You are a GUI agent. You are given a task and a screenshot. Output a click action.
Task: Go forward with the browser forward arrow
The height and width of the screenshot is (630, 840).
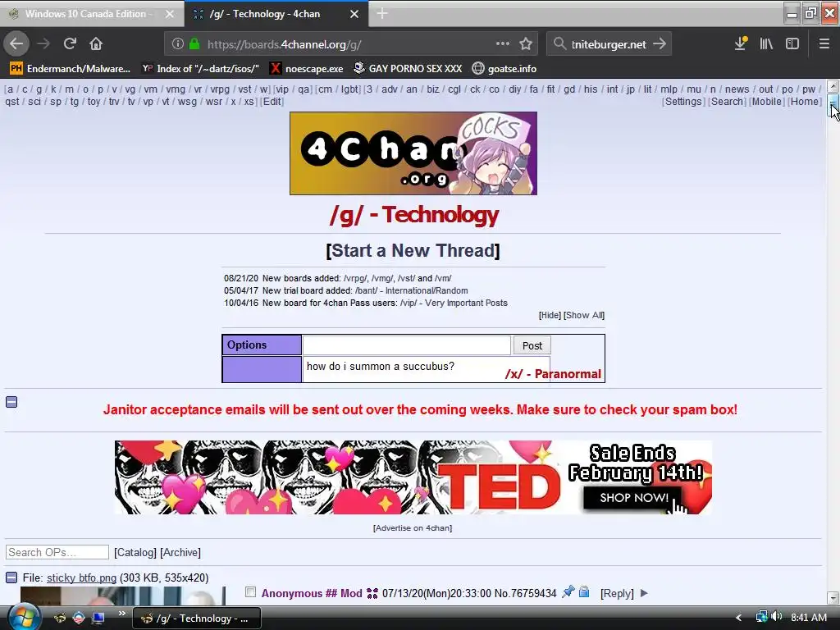[x=44, y=44]
